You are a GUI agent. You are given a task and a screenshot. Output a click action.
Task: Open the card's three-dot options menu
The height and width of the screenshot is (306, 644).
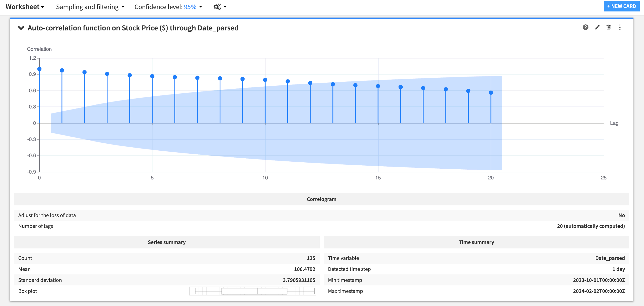[620, 27]
